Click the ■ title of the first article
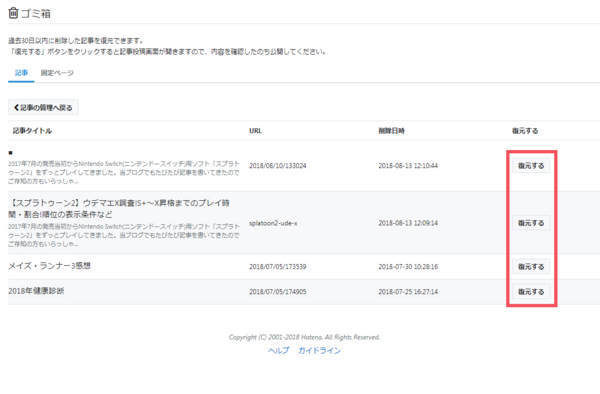The image size is (600, 394). point(10,153)
